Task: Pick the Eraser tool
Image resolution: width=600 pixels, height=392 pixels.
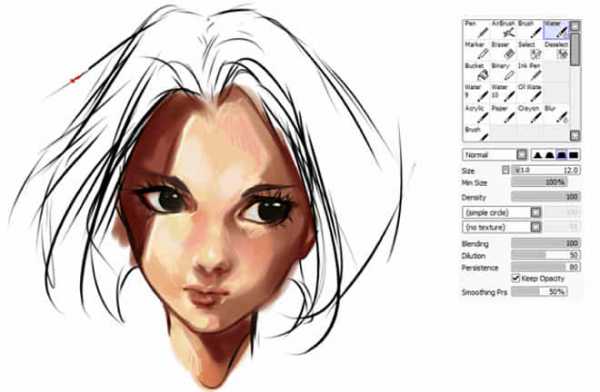Action: point(503,51)
